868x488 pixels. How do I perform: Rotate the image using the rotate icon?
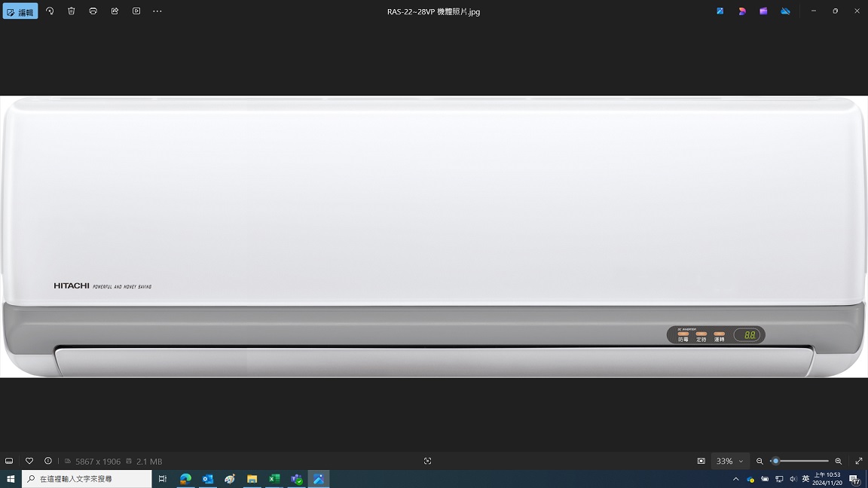point(50,11)
